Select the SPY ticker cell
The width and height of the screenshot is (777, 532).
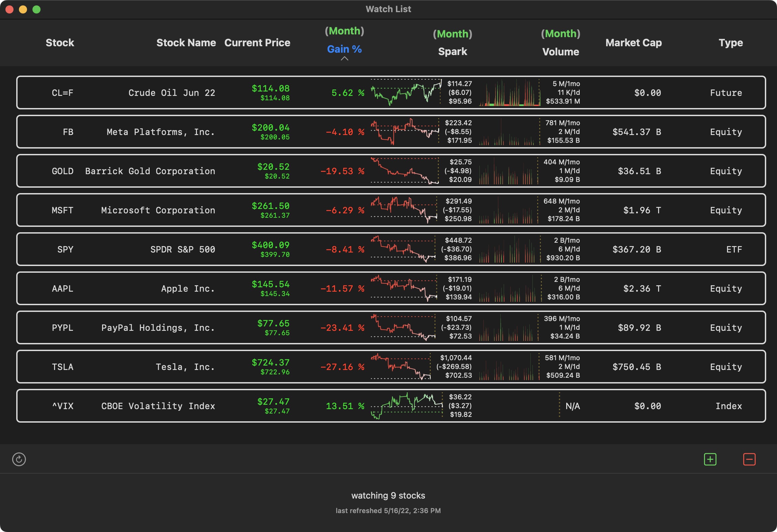[x=65, y=249]
